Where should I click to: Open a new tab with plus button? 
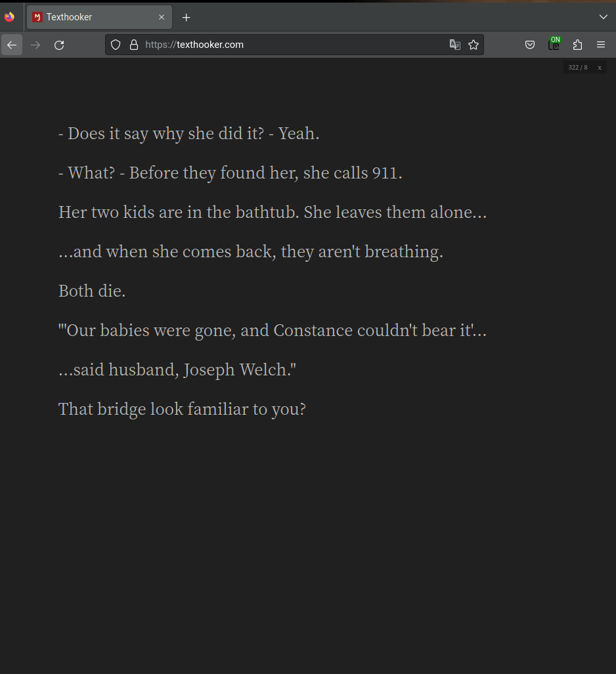pyautogui.click(x=186, y=17)
